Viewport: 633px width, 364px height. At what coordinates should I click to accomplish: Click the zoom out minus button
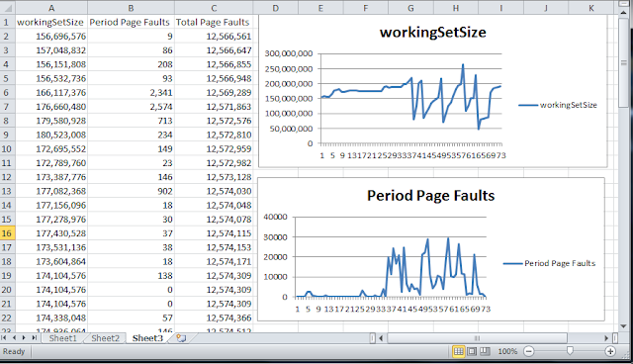pyautogui.click(x=529, y=351)
